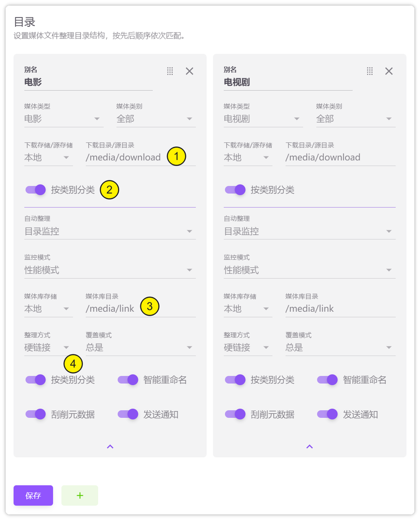Remove the 电影 directory card with X
The height and width of the screenshot is (520, 420).
pos(189,71)
